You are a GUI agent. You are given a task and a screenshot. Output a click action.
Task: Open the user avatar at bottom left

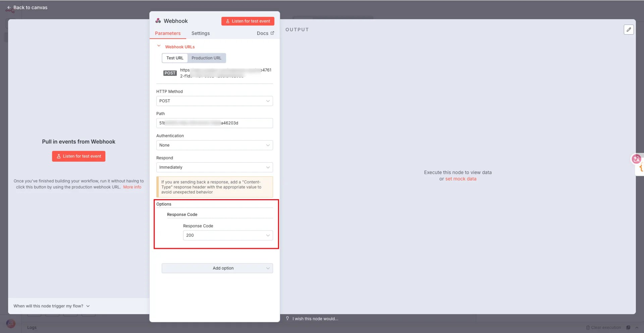pos(11,323)
